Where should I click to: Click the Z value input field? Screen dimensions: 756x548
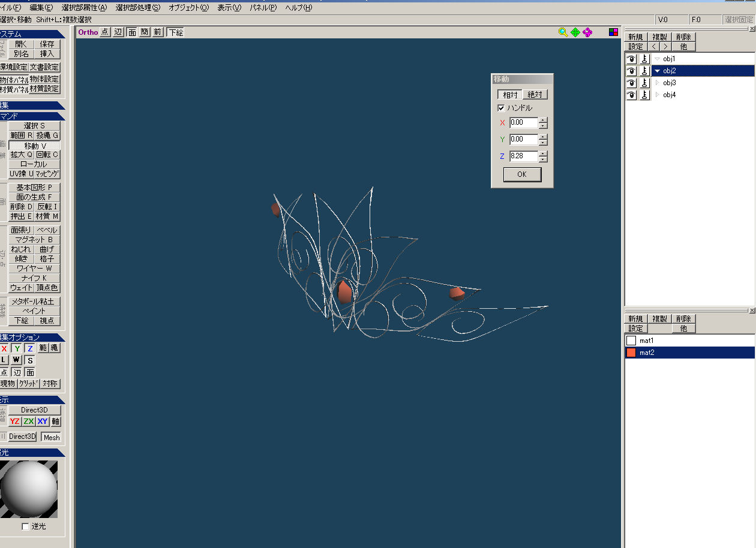(x=523, y=156)
